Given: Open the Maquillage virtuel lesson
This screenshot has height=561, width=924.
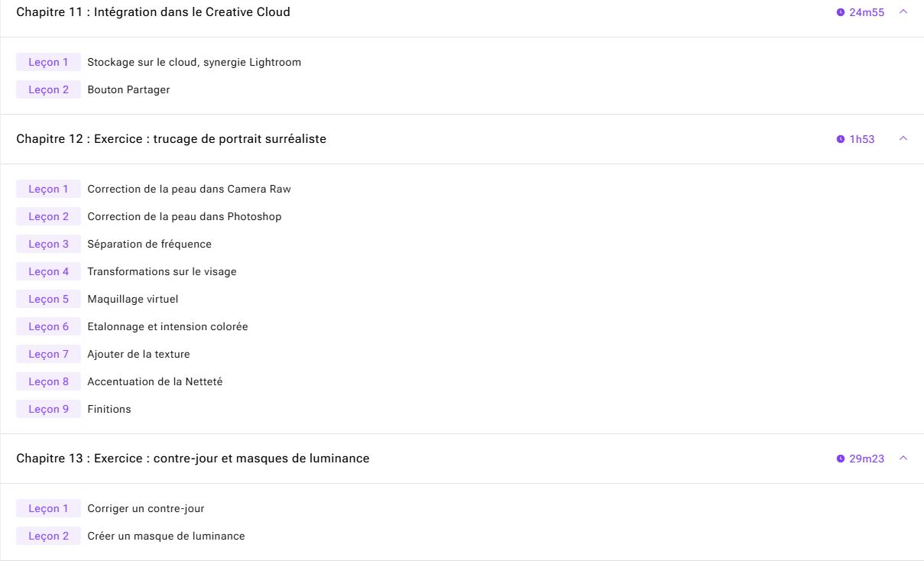Looking at the screenshot, I should [133, 299].
